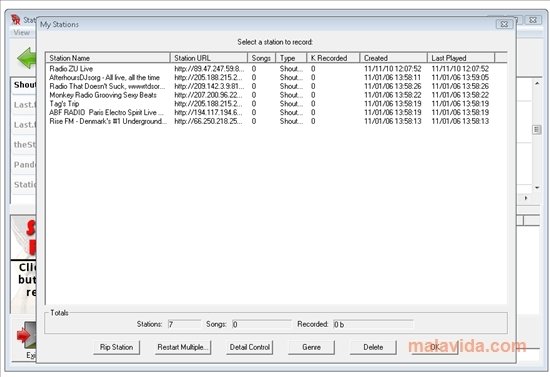Click the URL http://66.250.218.25...
Viewport: 550px width, 377px height.
208,121
